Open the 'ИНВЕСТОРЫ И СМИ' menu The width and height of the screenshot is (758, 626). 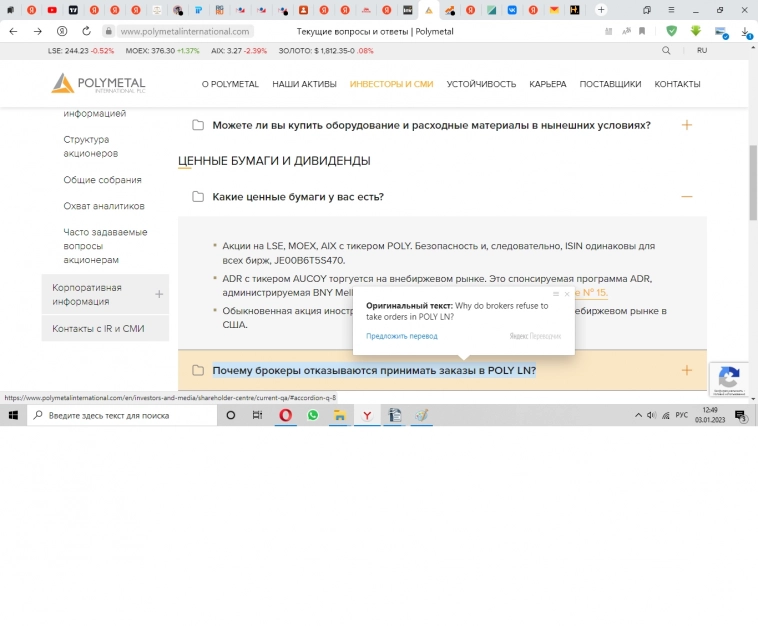point(391,84)
